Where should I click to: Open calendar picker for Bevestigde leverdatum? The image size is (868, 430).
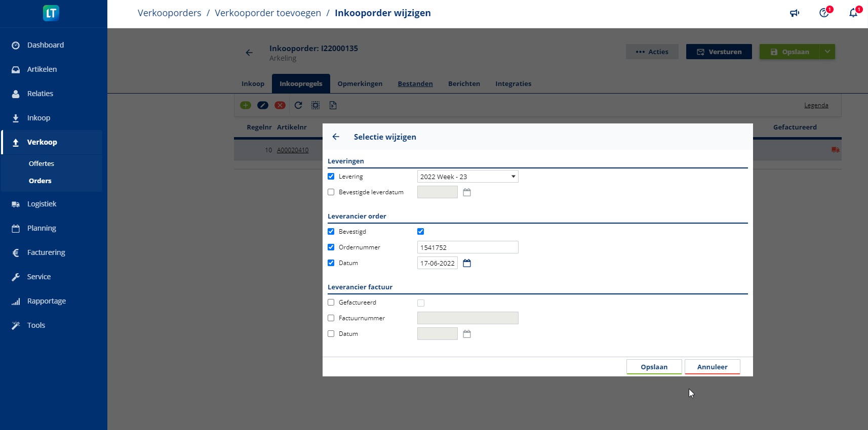click(467, 192)
